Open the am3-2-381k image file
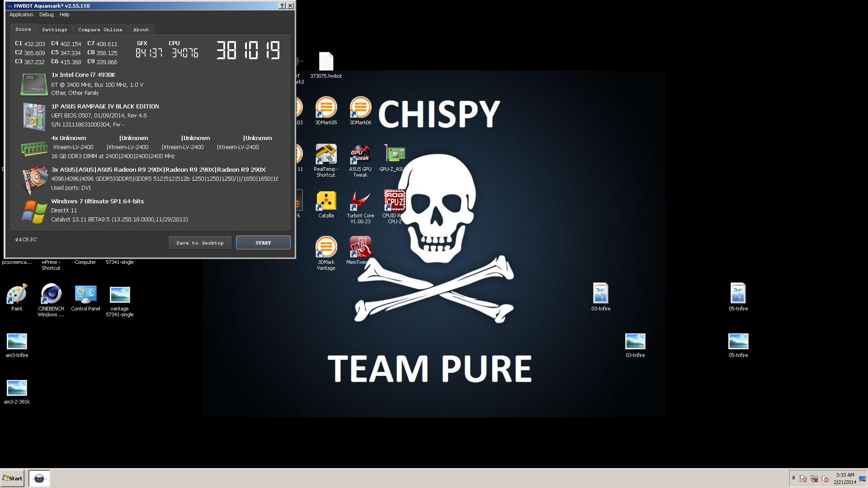 point(17,392)
